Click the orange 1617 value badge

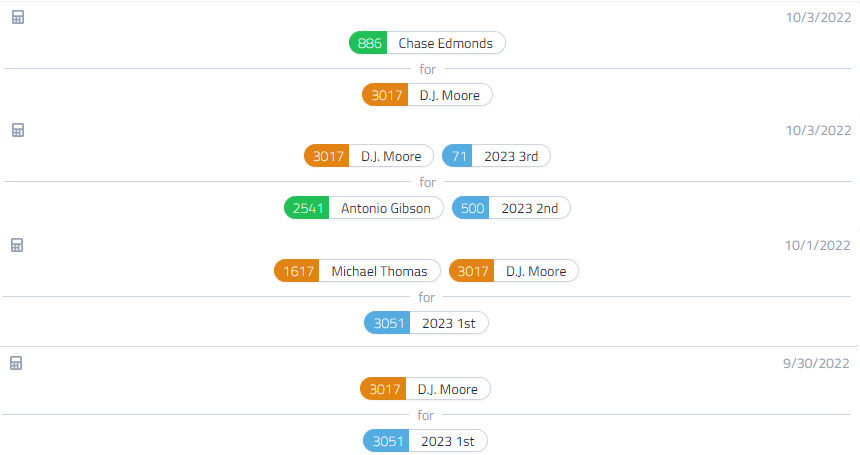(297, 271)
